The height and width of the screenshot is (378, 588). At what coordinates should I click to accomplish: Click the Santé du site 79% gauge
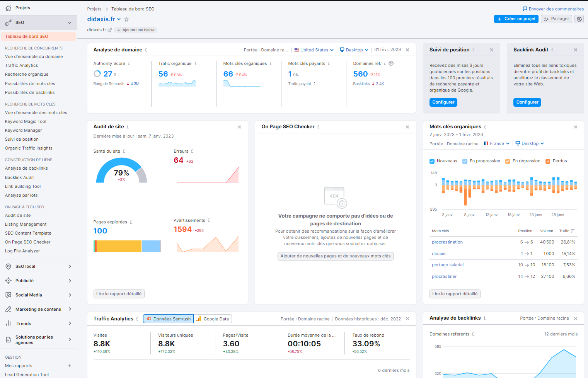[121, 170]
